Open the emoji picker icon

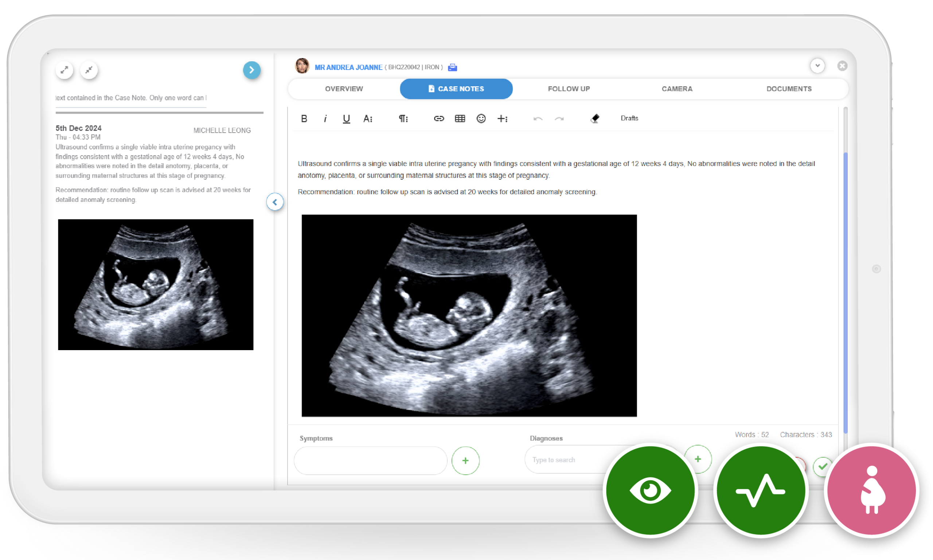(481, 118)
